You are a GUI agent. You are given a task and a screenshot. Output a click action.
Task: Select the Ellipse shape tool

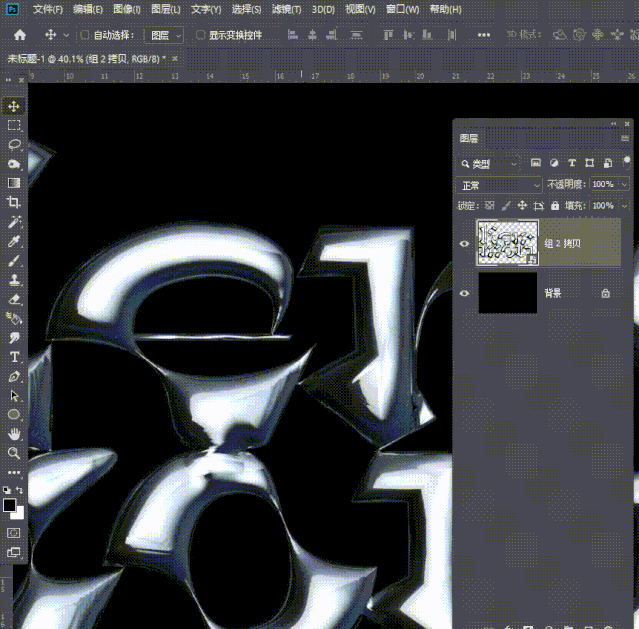(14, 415)
